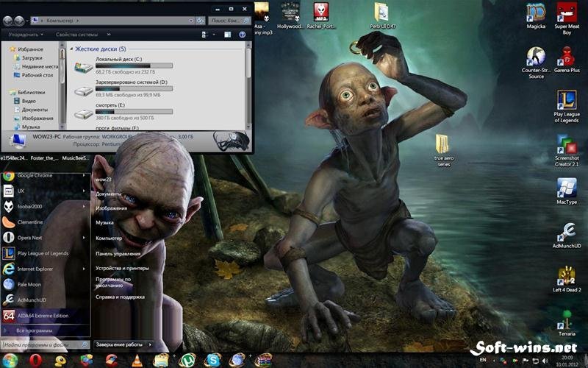Select Локальный диск (C:) drive

(123, 66)
